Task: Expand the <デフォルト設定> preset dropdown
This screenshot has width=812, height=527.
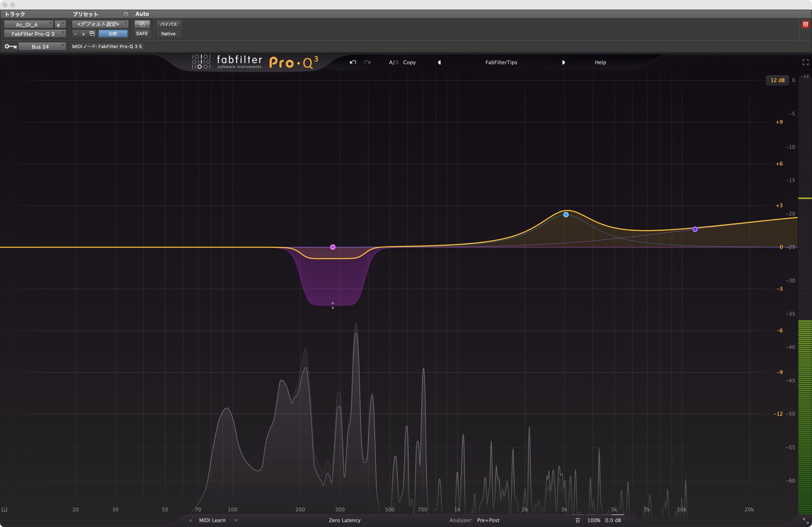Action: [100, 24]
